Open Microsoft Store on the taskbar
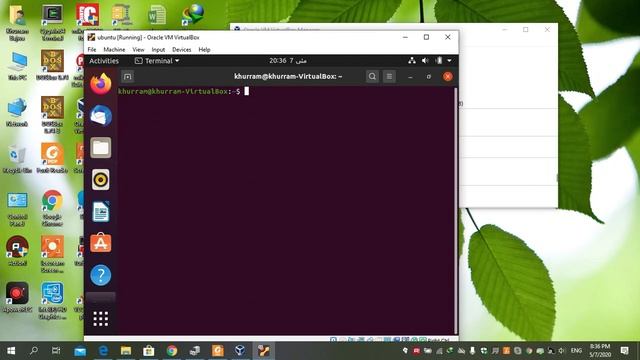Viewport: 640px width, 360px height. [149, 351]
